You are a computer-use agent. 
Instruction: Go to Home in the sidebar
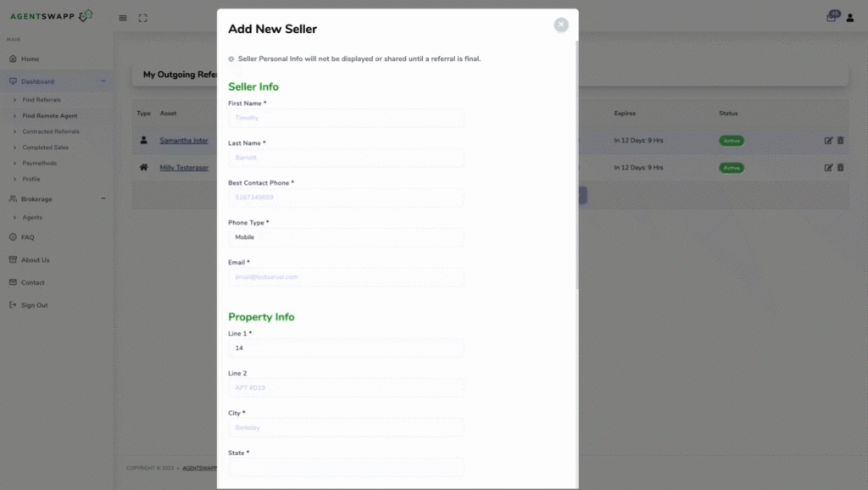[x=30, y=58]
